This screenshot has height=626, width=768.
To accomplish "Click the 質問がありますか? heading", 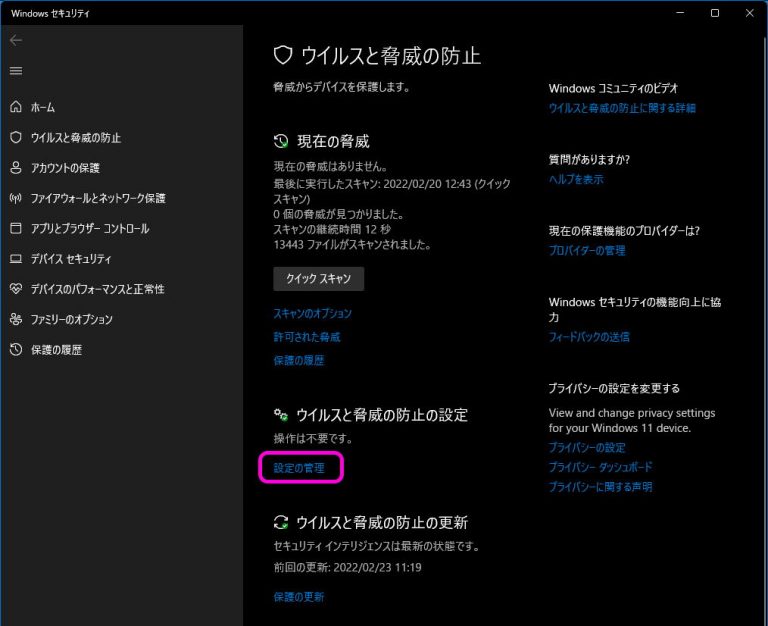I will 589,159.
